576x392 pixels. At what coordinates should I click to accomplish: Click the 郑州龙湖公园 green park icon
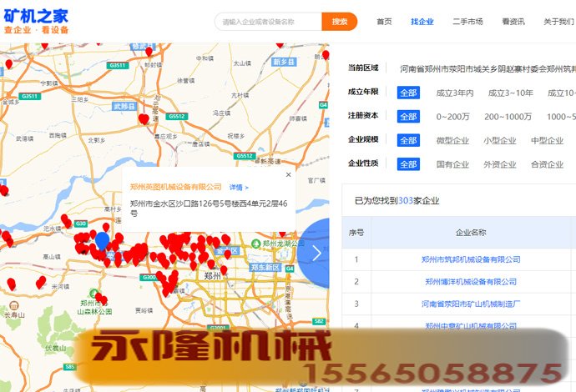point(255,244)
